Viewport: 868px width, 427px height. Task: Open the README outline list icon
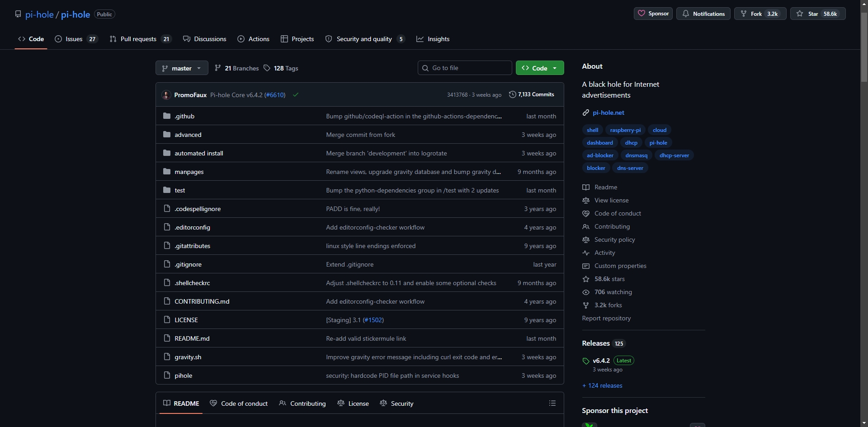coord(552,403)
